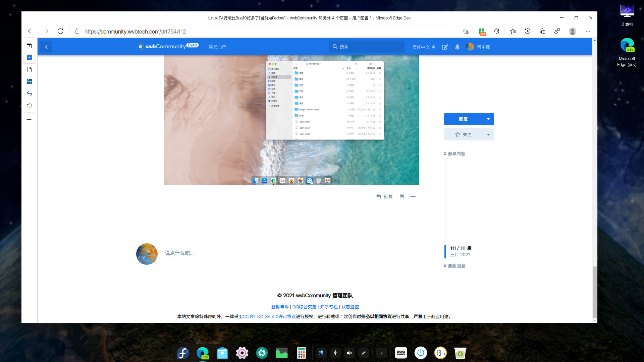Add this page to favorites star
Image resolution: width=644 pixels, height=362 pixels.
(x=466, y=31)
